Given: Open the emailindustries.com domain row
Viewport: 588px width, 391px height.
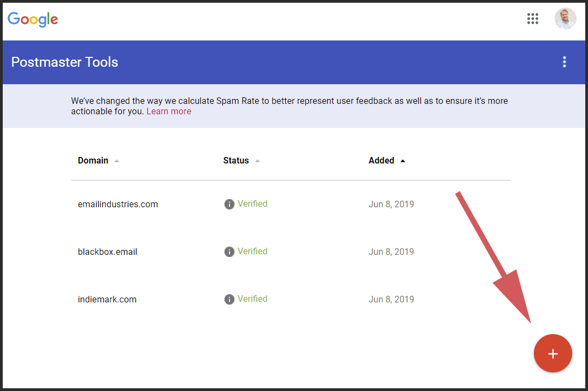Looking at the screenshot, I should pos(118,203).
